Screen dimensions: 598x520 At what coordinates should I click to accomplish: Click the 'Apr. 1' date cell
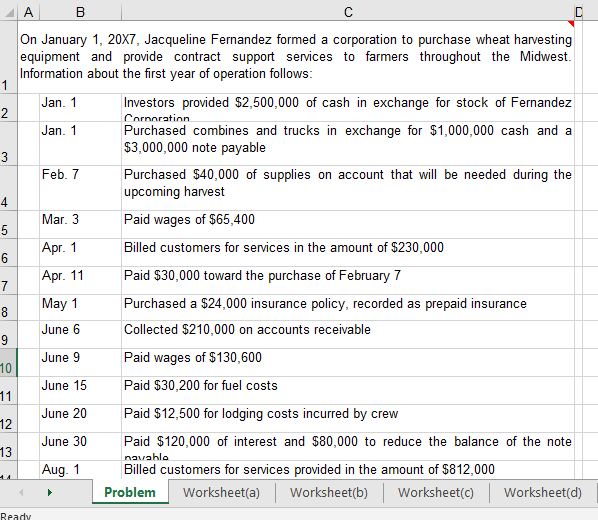point(80,253)
